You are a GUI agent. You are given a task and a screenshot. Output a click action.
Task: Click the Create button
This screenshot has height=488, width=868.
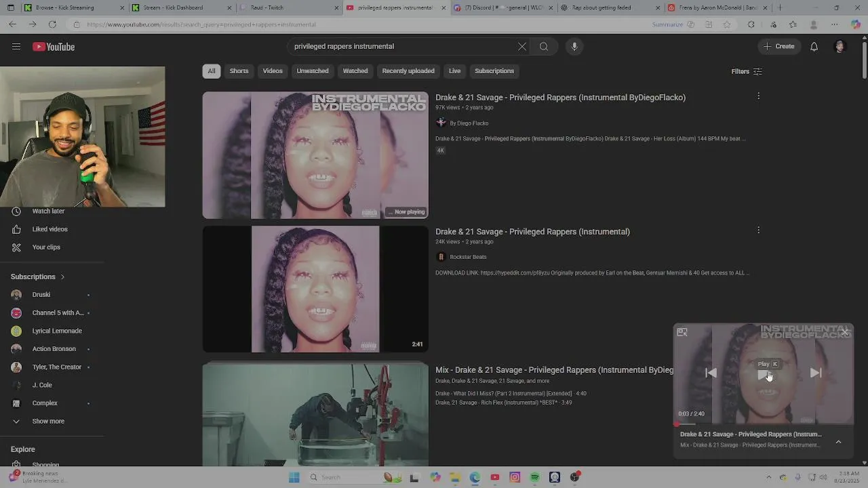778,47
